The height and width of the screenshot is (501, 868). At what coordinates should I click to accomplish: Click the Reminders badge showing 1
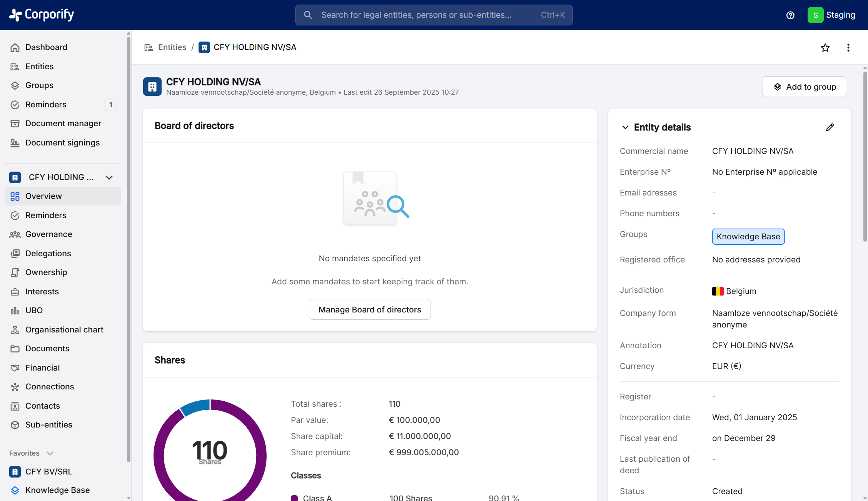(111, 105)
